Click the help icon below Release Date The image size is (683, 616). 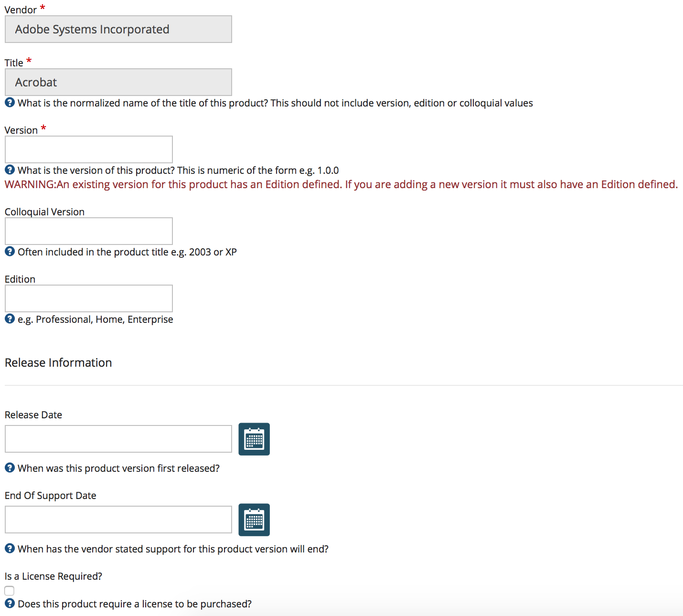click(x=10, y=468)
